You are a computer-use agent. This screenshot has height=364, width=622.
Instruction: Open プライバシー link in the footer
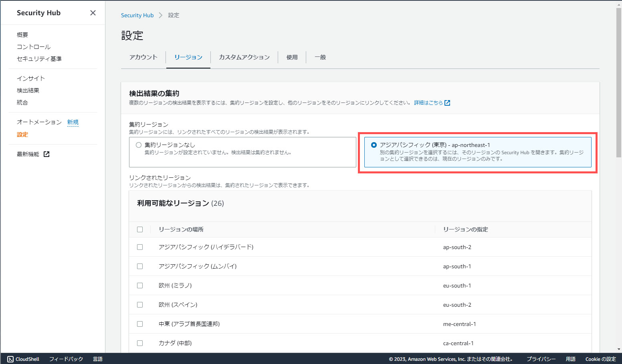541,359
